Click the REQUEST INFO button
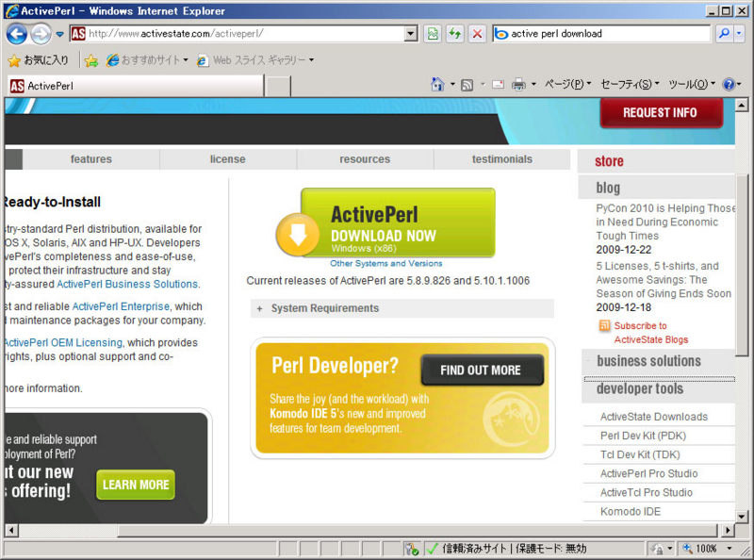The height and width of the screenshot is (560, 754). 661,112
